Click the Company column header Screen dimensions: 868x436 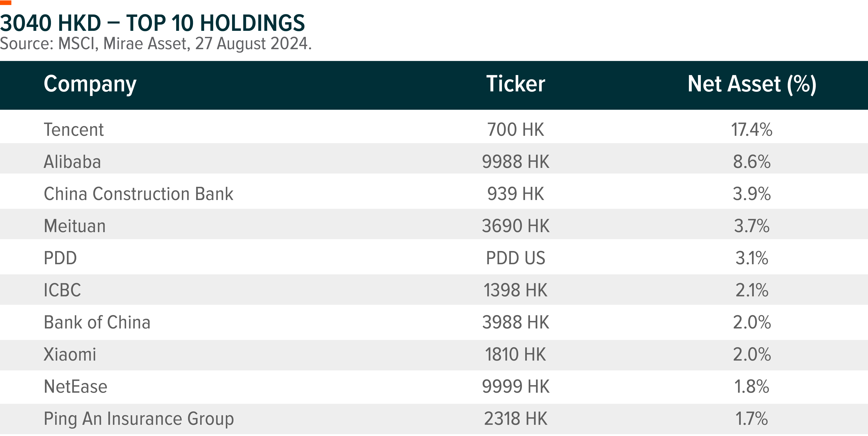click(90, 85)
